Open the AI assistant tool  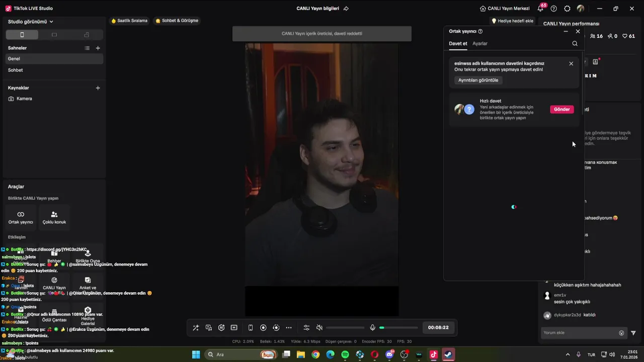pyautogui.click(x=221, y=328)
